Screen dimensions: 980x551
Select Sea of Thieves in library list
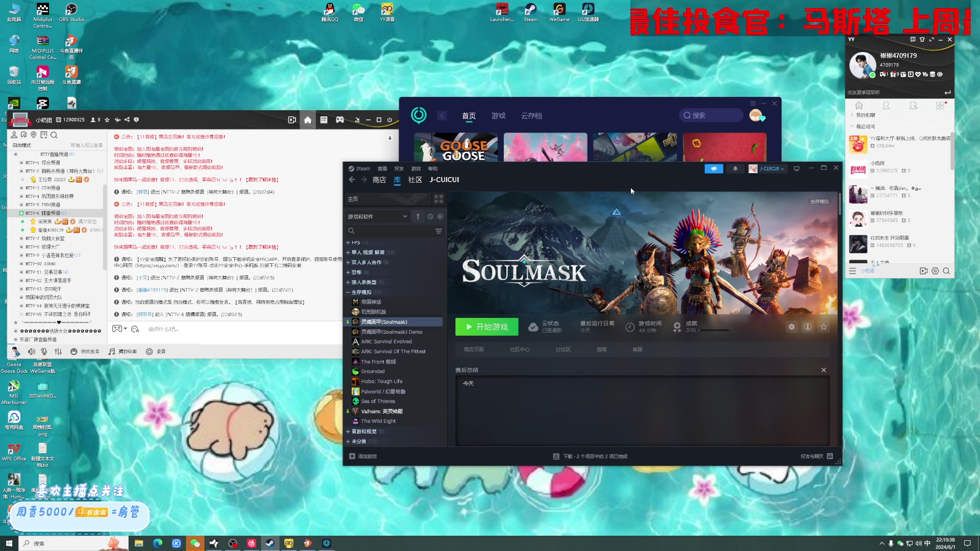(x=378, y=402)
